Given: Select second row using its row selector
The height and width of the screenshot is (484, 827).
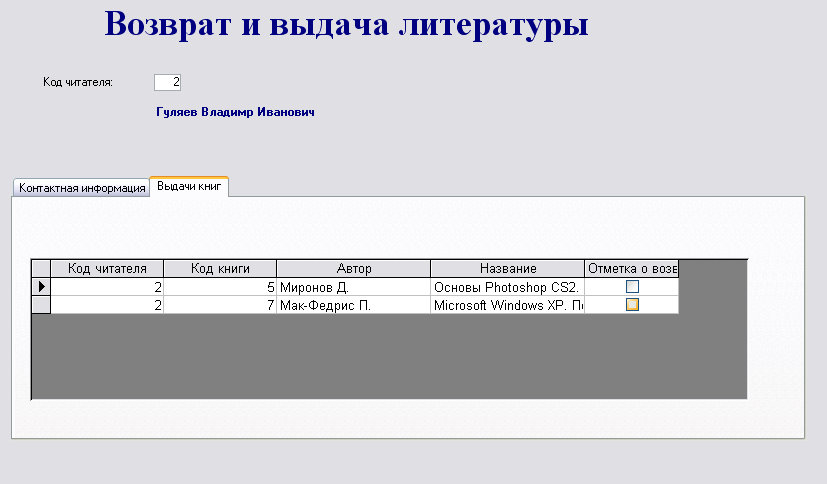Looking at the screenshot, I should [41, 305].
